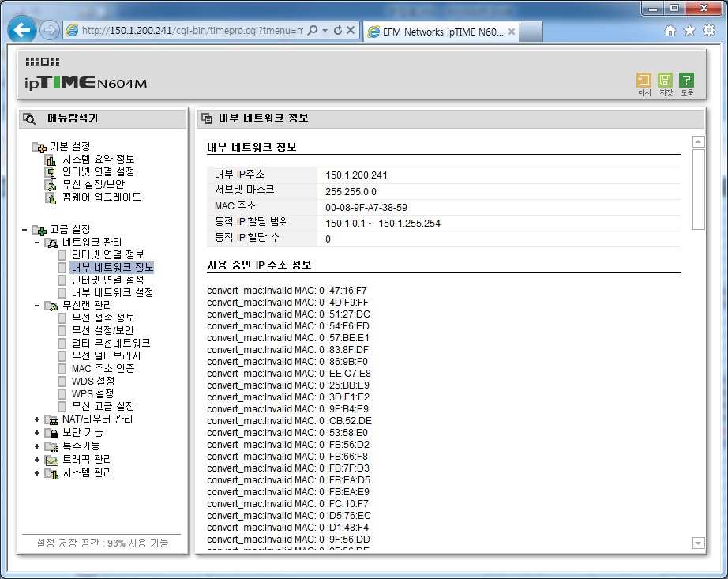Open the 도움 help icon

tap(687, 81)
